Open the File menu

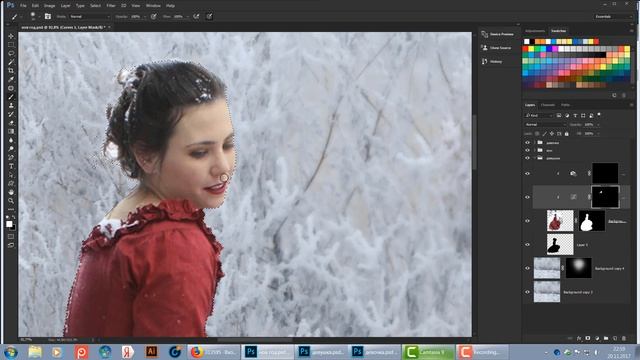pos(23,6)
